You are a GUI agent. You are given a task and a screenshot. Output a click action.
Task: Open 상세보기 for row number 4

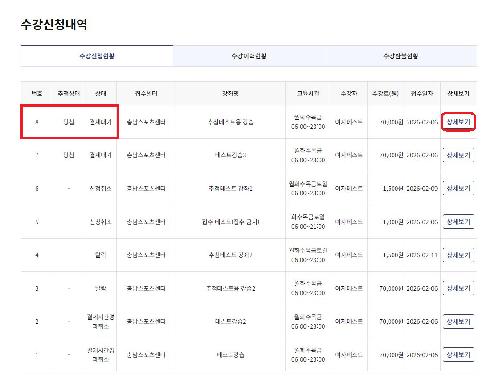pos(458,255)
